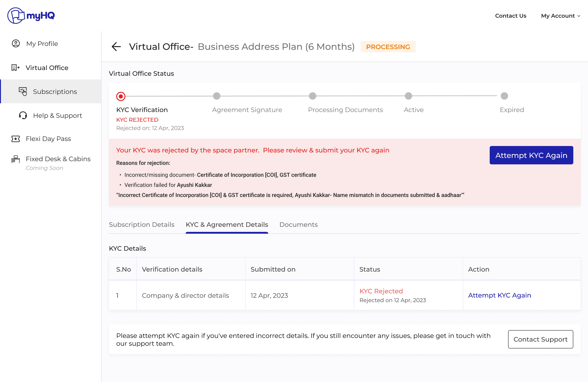Select the Processing Documents step dot

tap(313, 96)
